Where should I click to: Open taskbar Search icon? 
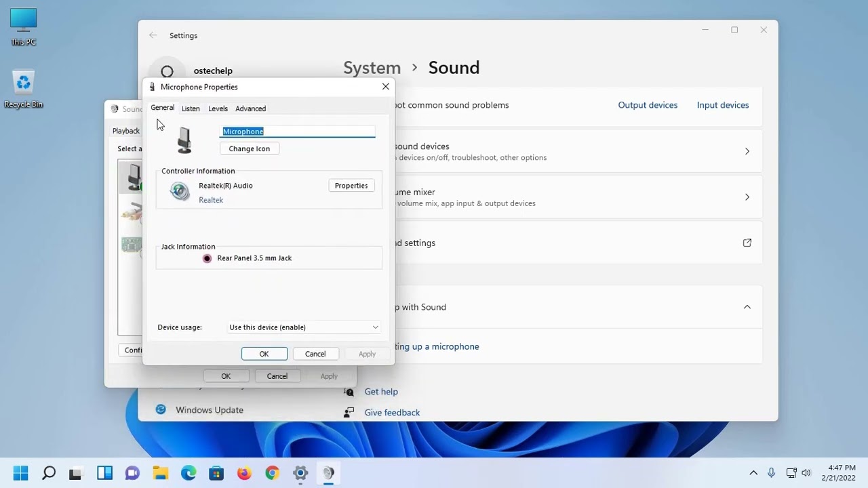click(x=48, y=473)
